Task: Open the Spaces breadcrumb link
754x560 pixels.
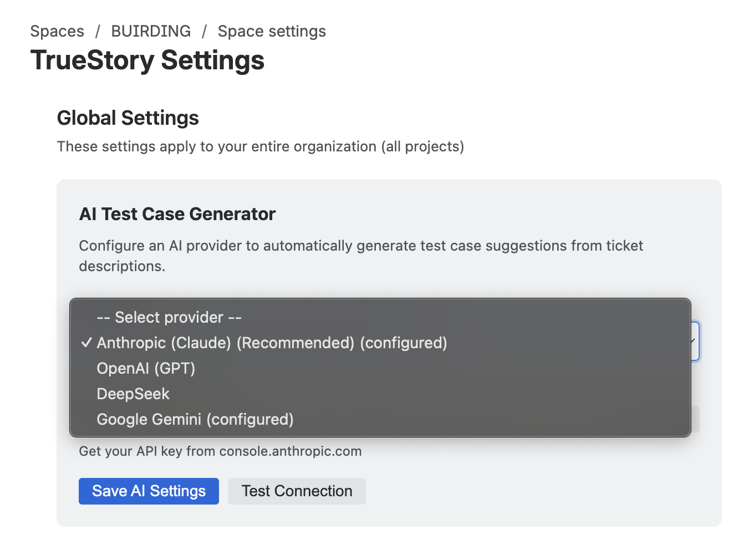Action: tap(57, 31)
